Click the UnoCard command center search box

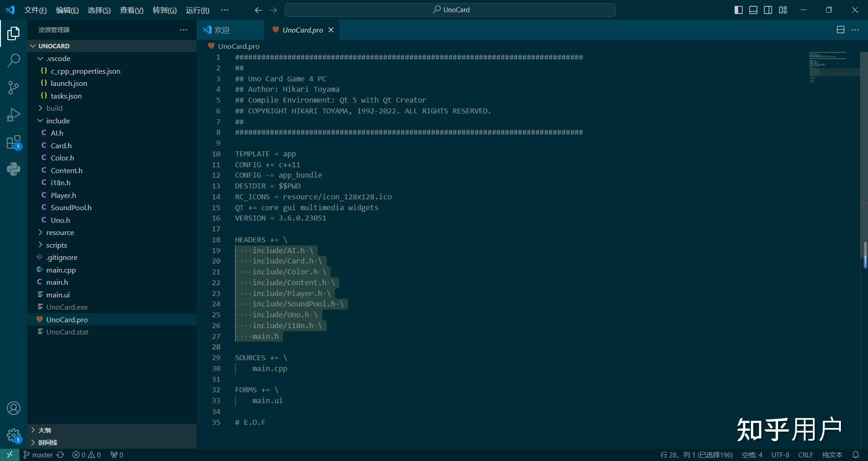tap(450, 10)
